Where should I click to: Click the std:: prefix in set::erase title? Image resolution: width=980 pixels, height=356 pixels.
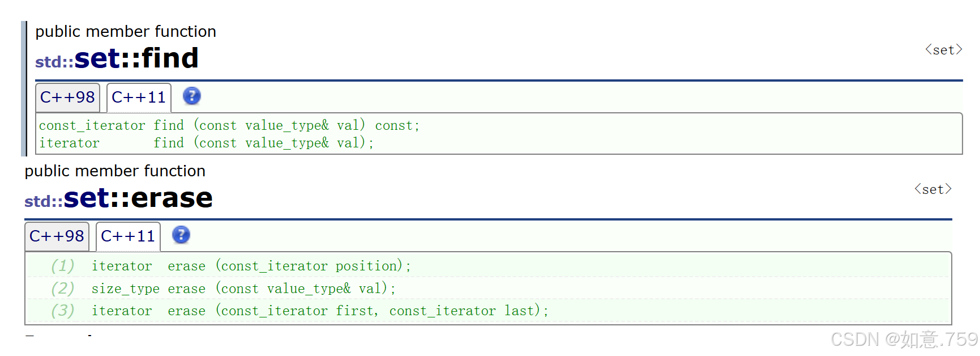(x=44, y=201)
